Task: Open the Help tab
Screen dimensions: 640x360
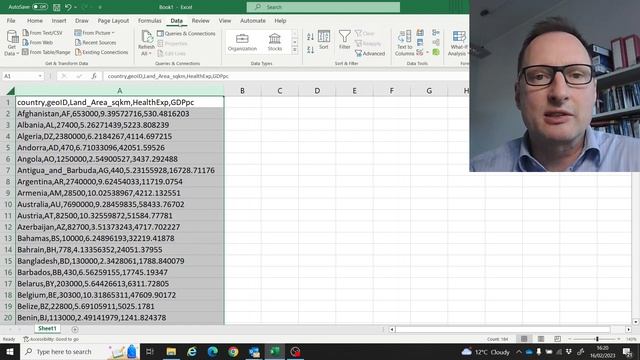Action: click(x=280, y=20)
